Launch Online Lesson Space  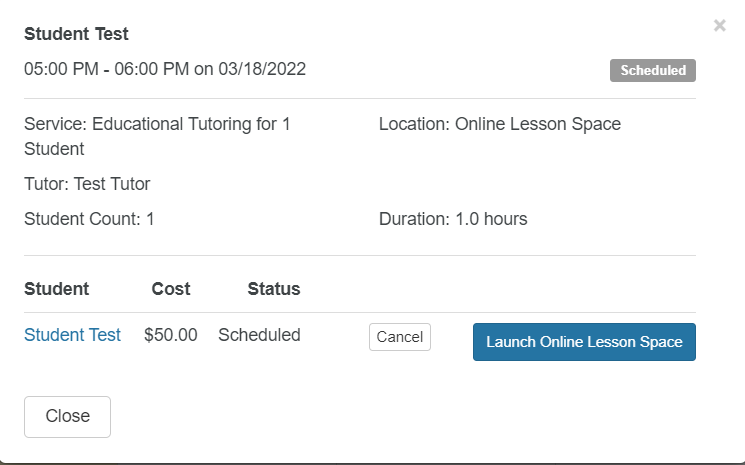[x=584, y=342]
